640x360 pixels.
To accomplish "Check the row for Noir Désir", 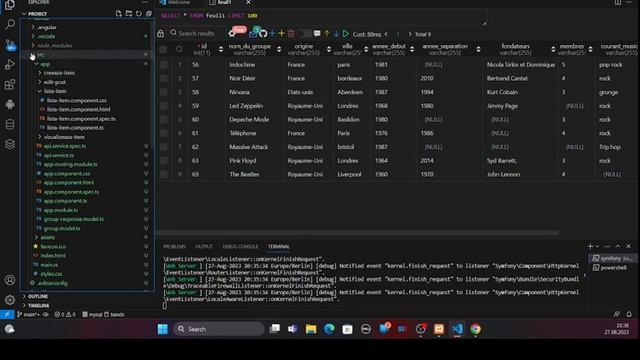I will click(164, 78).
